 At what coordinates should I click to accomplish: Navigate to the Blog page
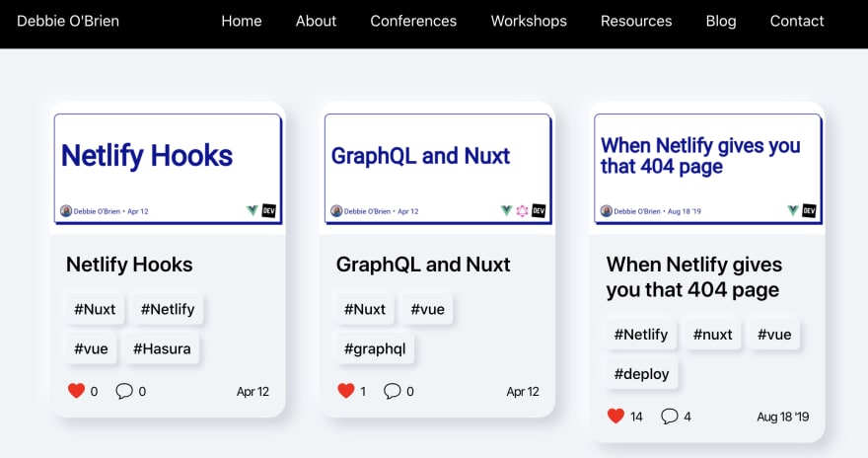721,21
